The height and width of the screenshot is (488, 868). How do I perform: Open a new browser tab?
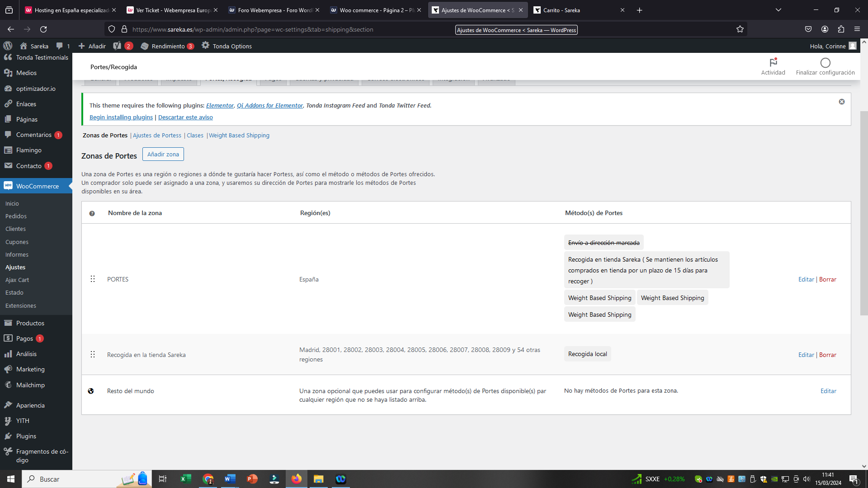pyautogui.click(x=639, y=10)
